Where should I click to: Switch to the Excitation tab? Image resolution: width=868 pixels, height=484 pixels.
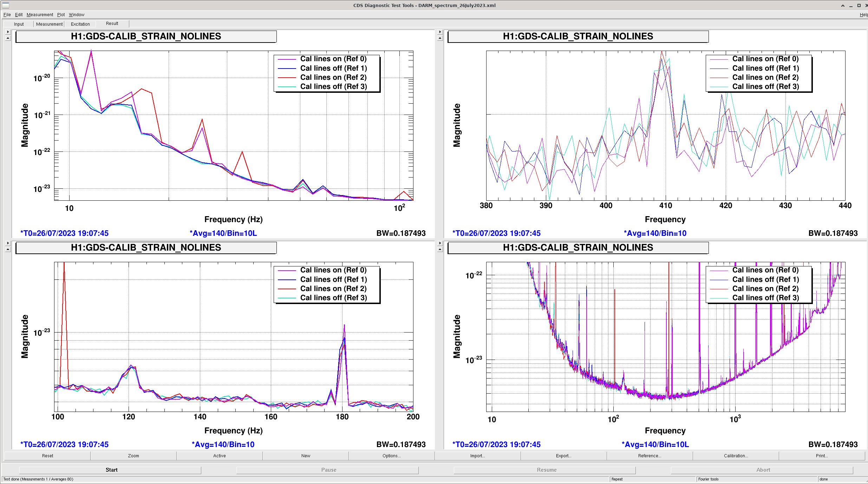pos(80,24)
